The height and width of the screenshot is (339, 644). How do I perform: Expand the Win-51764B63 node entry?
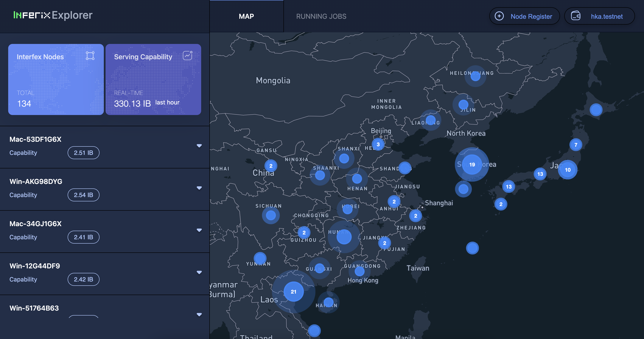click(199, 314)
